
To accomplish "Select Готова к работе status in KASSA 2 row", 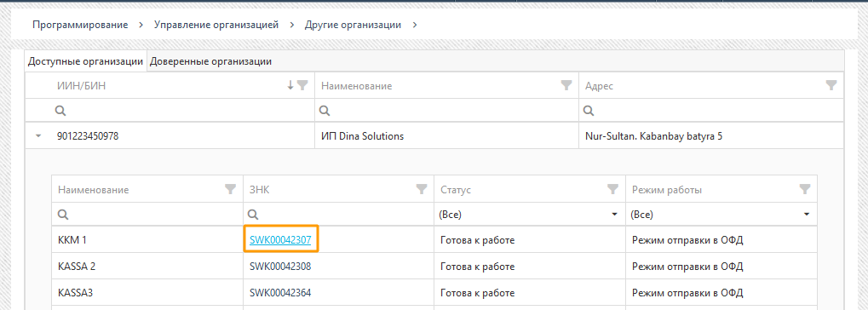I will click(x=477, y=267).
